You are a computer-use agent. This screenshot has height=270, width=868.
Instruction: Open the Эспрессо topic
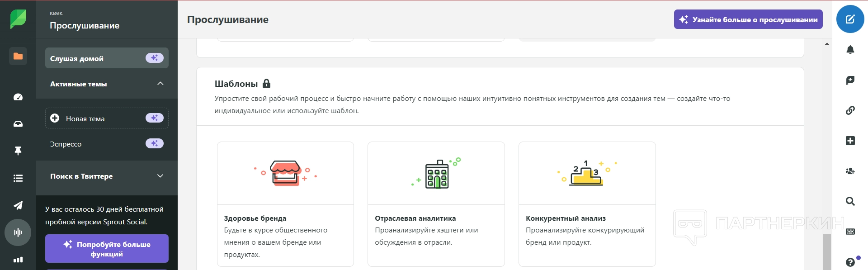66,144
